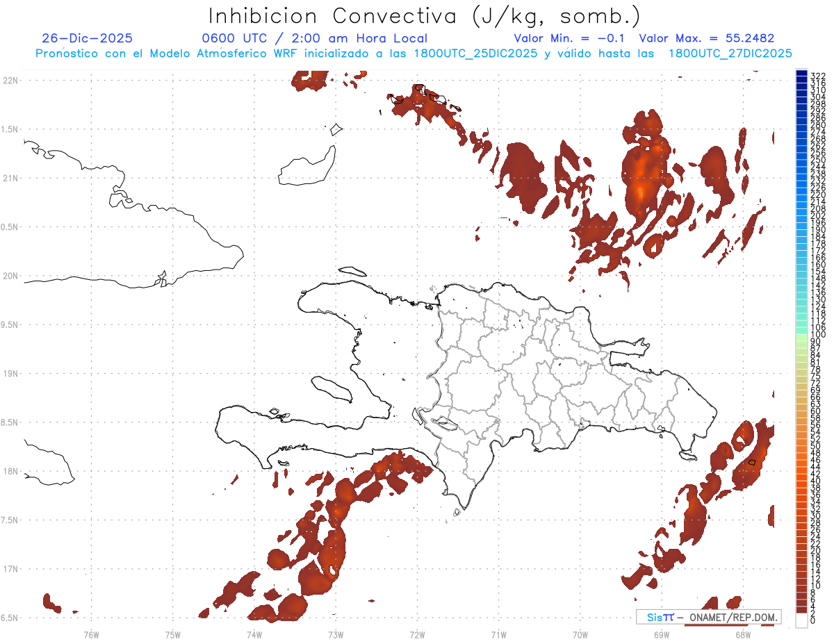The width and height of the screenshot is (834, 644).
Task: Click the initialization time "1800UTC_25DIC2025"
Action: coord(475,53)
